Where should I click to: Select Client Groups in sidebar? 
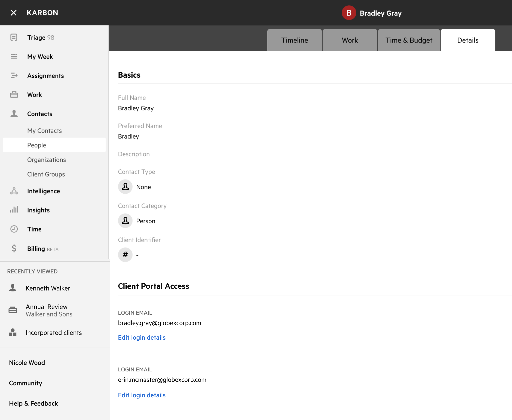pyautogui.click(x=46, y=174)
